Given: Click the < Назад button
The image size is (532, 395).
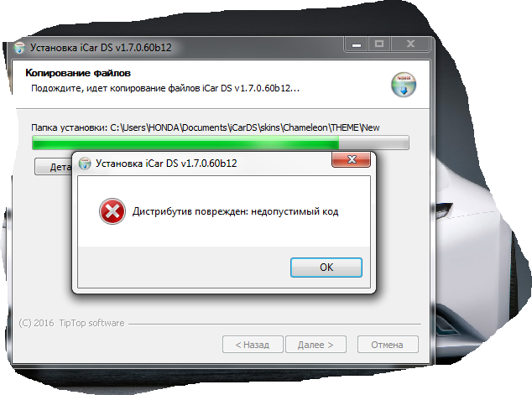Looking at the screenshot, I should (x=253, y=345).
